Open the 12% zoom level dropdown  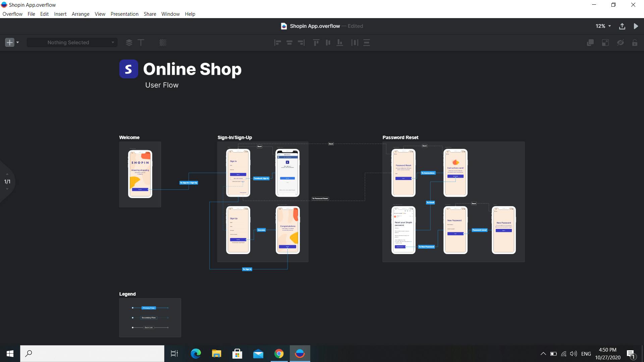click(603, 26)
